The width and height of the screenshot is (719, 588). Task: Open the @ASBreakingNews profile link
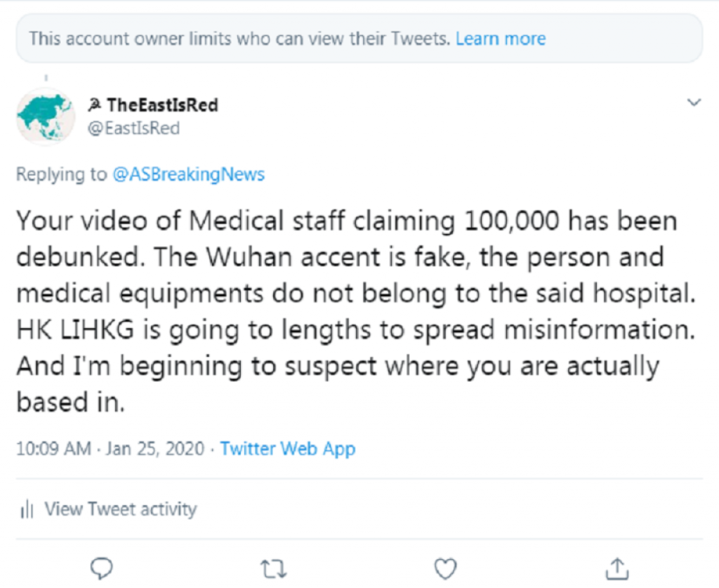pyautogui.click(x=188, y=174)
